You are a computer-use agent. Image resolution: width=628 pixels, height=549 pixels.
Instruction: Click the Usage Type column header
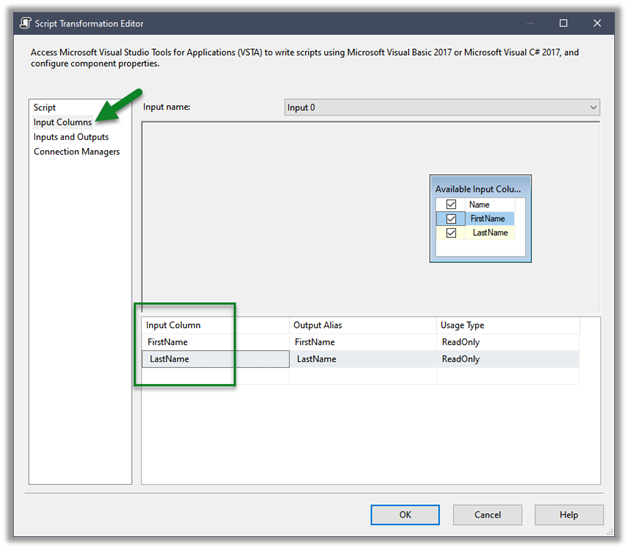click(x=507, y=325)
